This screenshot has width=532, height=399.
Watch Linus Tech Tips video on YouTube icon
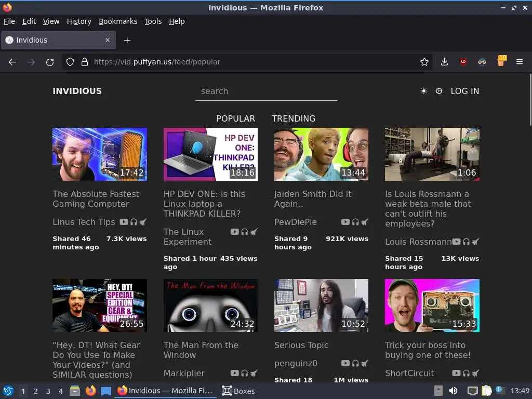(124, 222)
